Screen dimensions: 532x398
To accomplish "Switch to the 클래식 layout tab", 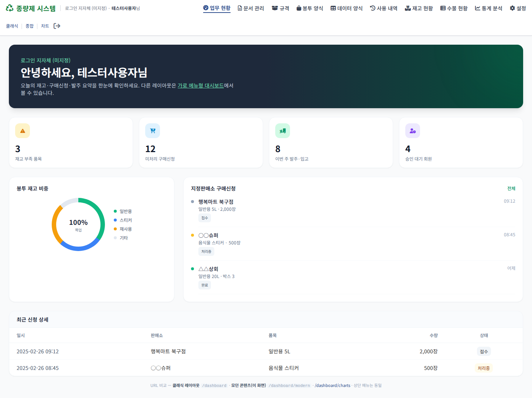I will (x=11, y=26).
